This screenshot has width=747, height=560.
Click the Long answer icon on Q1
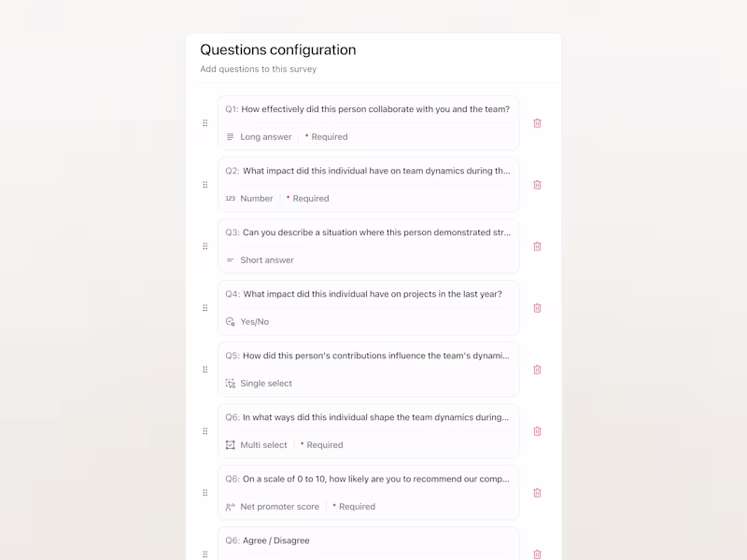230,136
